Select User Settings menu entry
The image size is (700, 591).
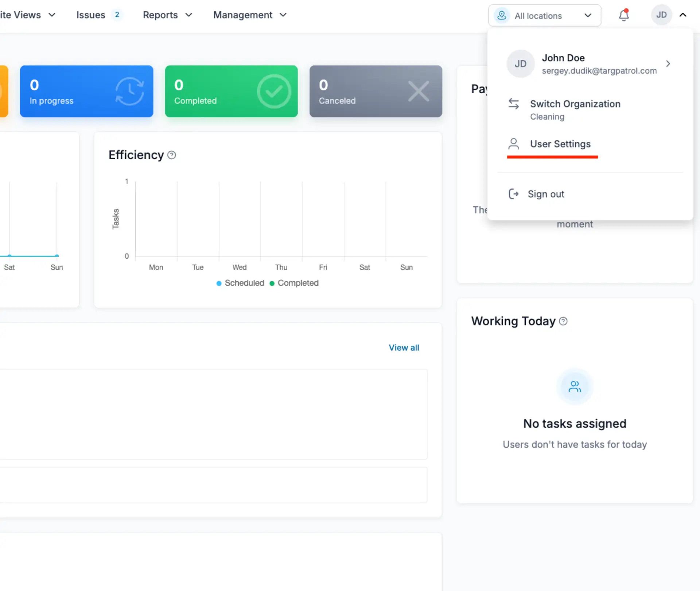click(560, 144)
